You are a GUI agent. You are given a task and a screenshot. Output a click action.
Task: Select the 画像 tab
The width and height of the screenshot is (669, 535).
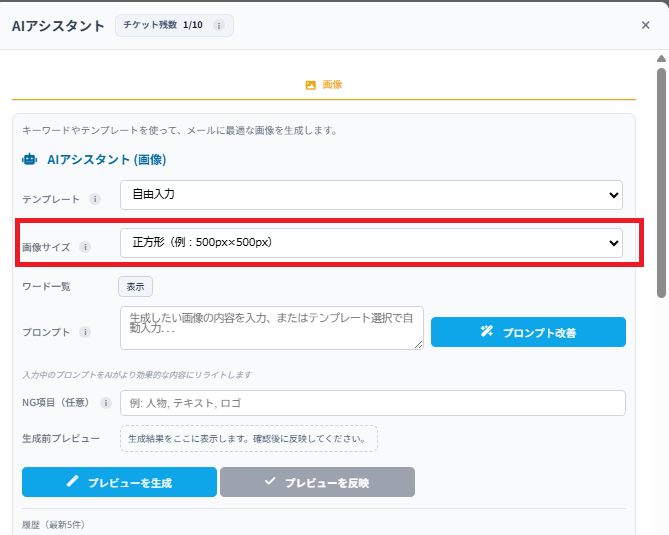point(324,85)
